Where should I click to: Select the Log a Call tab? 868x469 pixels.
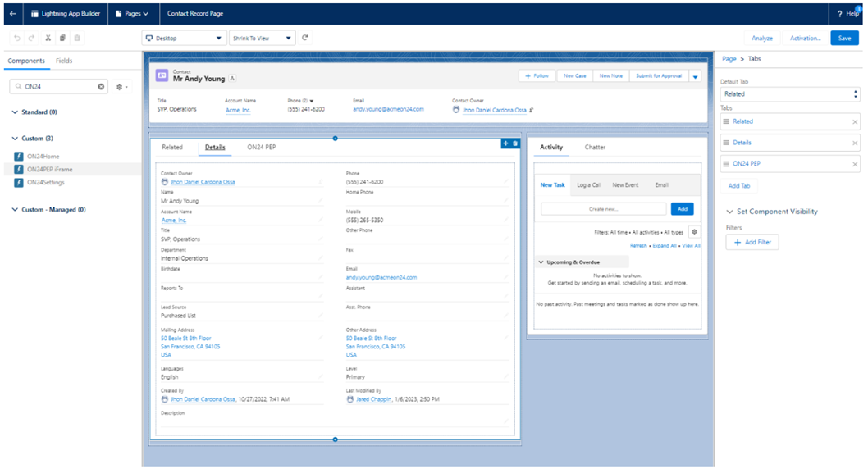(589, 185)
